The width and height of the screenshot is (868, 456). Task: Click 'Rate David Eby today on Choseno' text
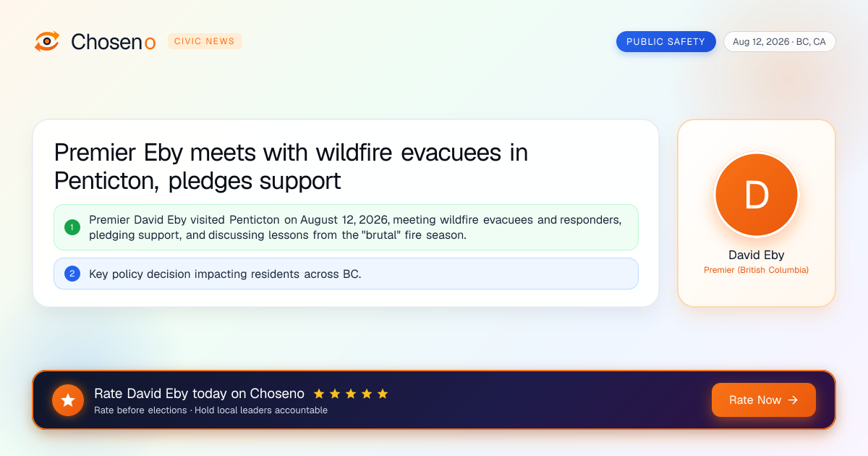click(199, 394)
